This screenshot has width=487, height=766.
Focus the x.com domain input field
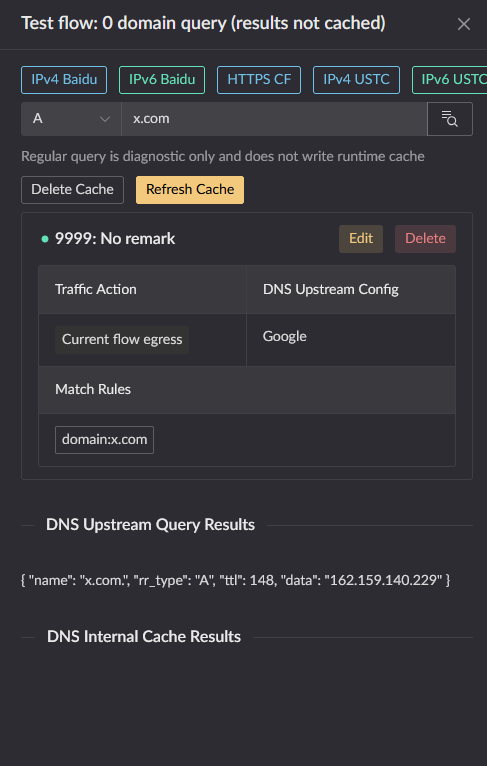coord(274,119)
